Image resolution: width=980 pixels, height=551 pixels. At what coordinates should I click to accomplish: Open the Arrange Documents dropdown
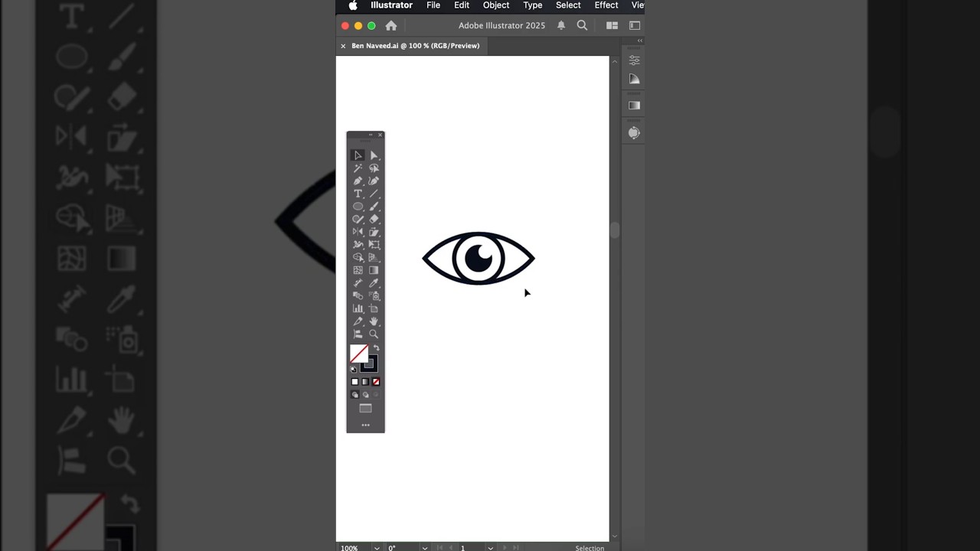[x=612, y=25]
